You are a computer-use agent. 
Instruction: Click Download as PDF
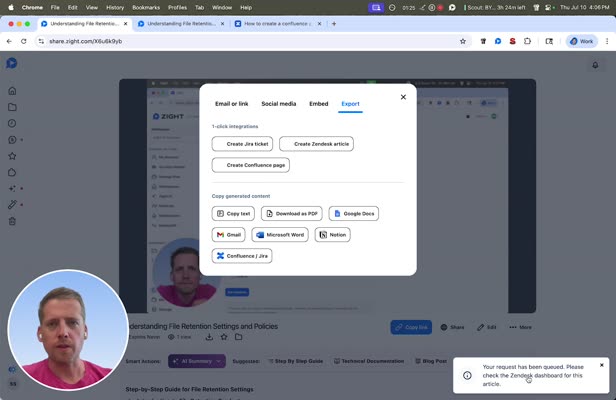point(292,213)
